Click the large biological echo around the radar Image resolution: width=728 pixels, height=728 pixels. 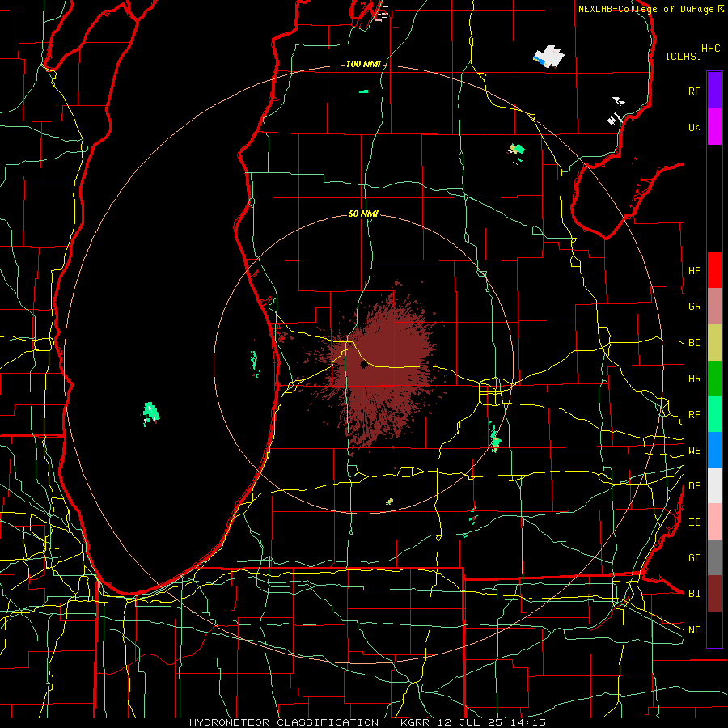tap(385, 366)
